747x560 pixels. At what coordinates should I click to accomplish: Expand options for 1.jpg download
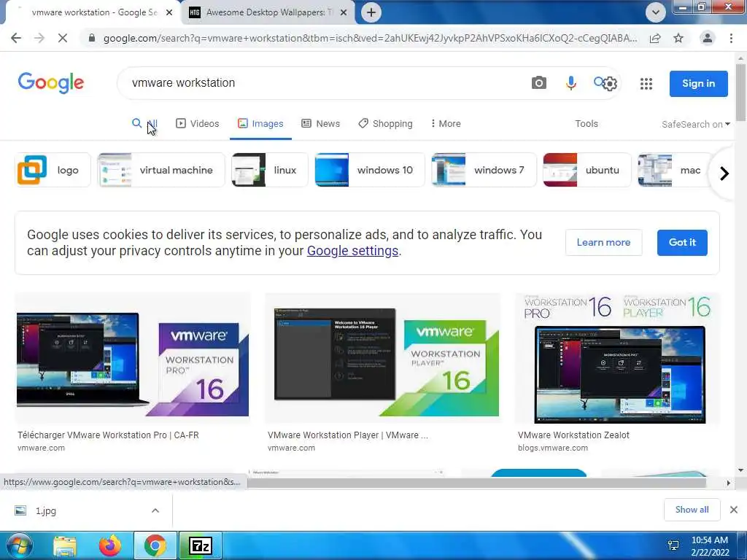click(155, 510)
